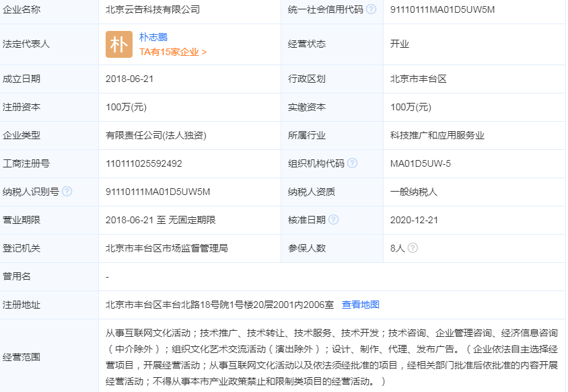Click 所属行业 label
The width and height of the screenshot is (568, 392).
tap(307, 135)
